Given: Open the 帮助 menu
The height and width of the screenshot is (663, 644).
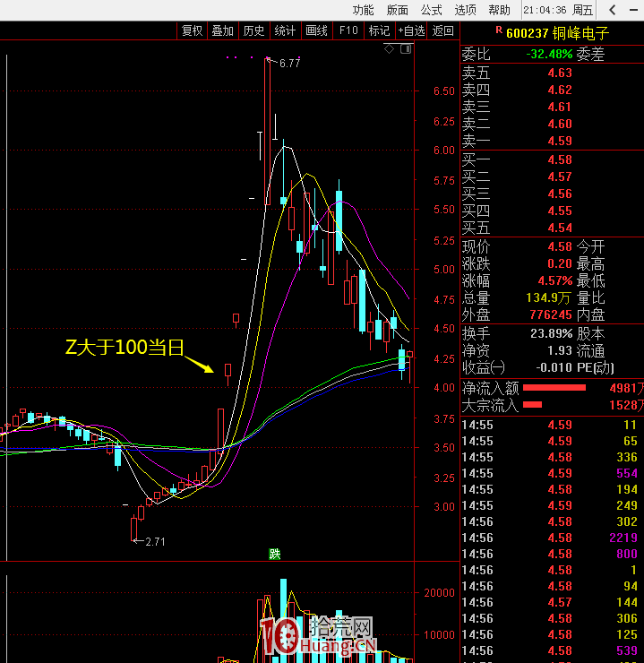Looking at the screenshot, I should coord(499,10).
